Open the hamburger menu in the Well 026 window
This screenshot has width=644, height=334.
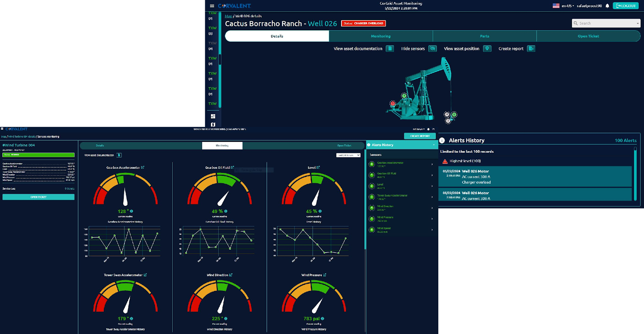tap(212, 6)
